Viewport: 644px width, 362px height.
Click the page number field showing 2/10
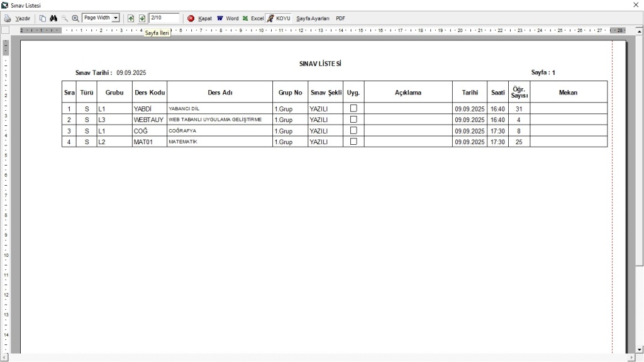pos(164,18)
